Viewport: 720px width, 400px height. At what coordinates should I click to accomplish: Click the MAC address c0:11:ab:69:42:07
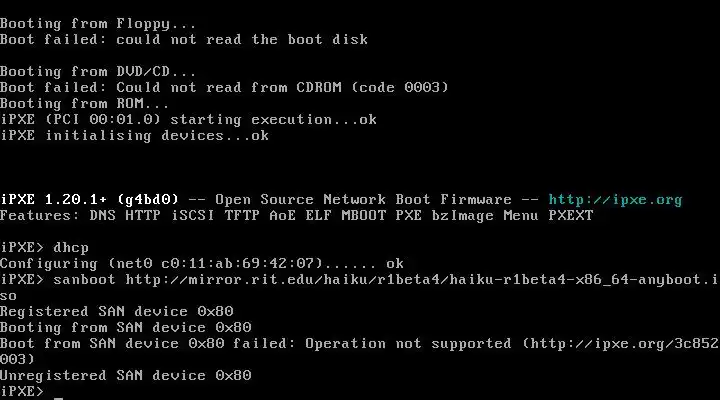237,264
